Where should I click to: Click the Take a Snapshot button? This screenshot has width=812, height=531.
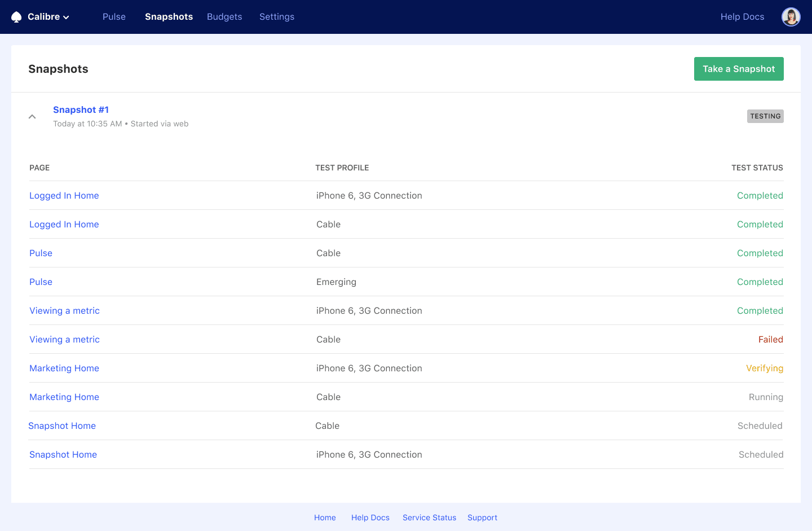(739, 68)
